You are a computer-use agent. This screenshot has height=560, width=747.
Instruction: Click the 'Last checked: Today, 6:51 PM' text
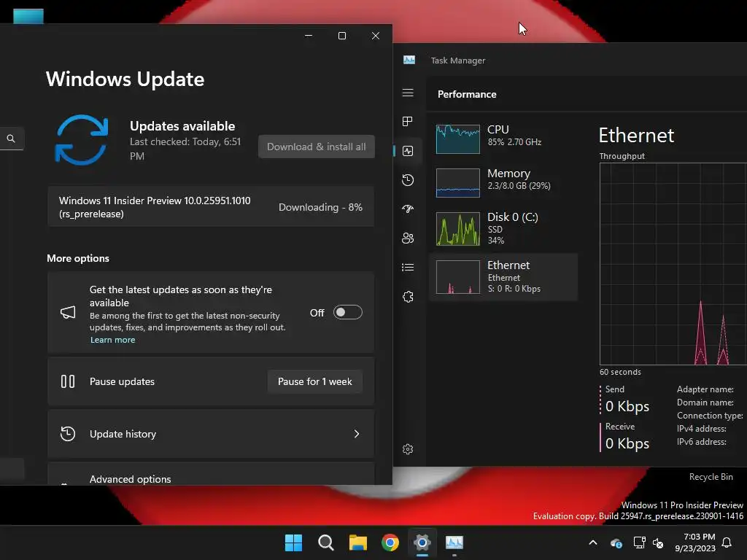coord(185,149)
